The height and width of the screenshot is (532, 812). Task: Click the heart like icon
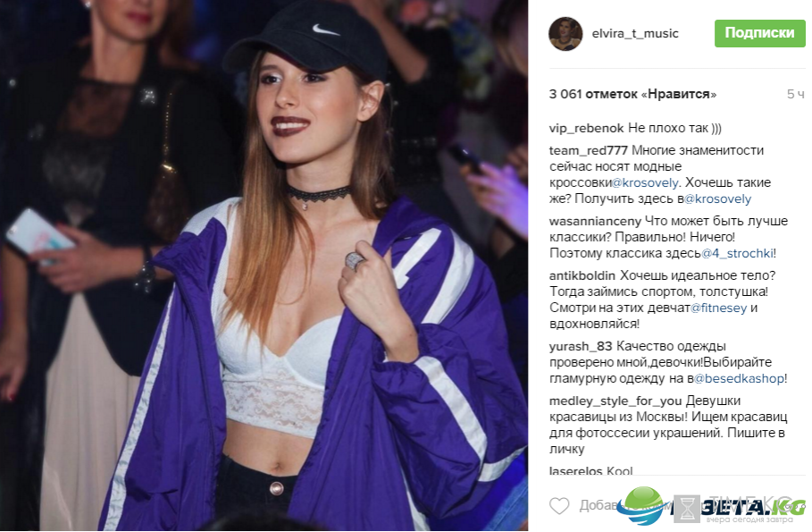pyautogui.click(x=559, y=505)
